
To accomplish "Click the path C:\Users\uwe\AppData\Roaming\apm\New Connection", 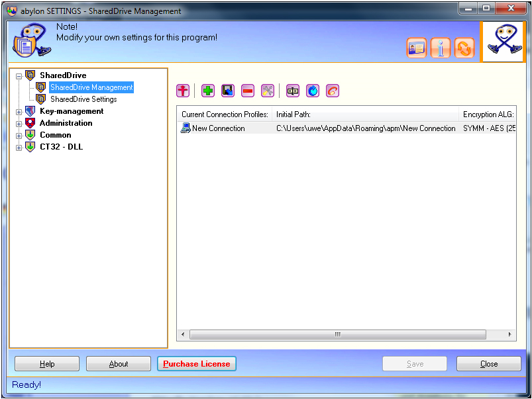I will pos(366,128).
